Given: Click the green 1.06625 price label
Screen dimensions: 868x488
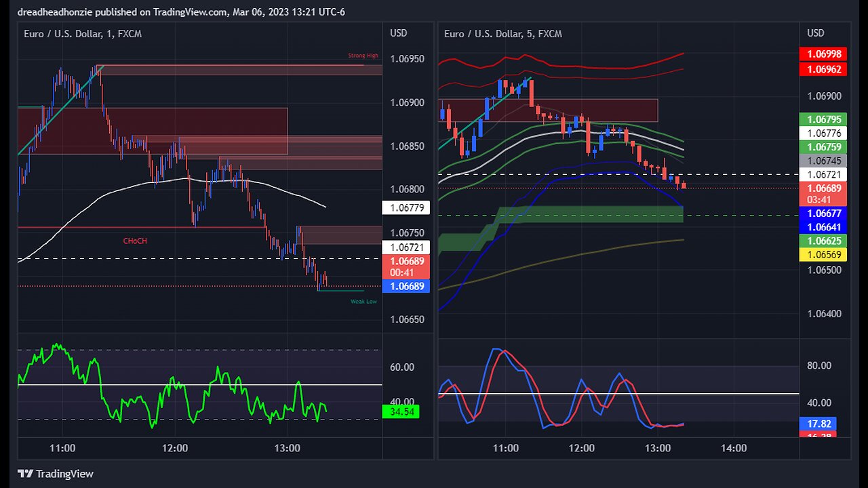Looking at the screenshot, I should tap(825, 241).
